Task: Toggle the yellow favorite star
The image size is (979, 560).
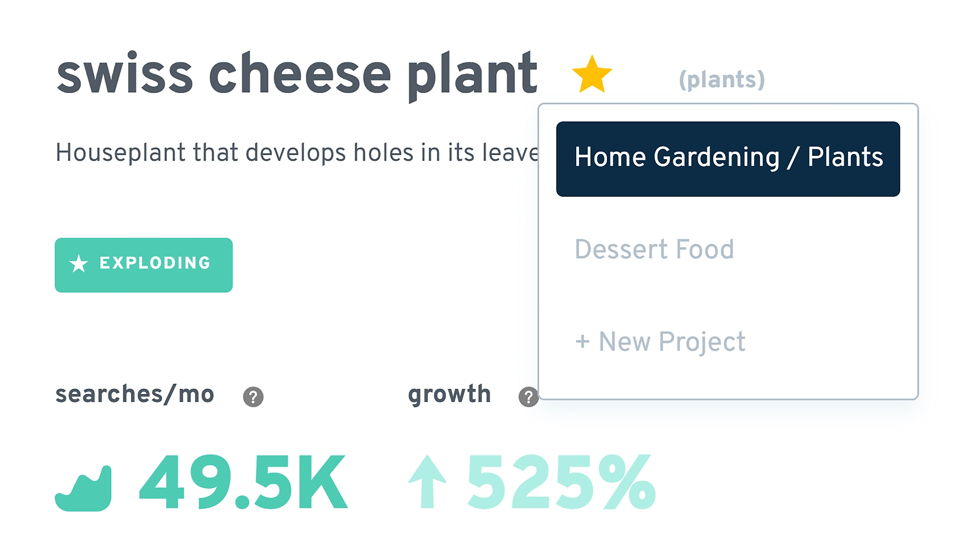Action: coord(592,74)
